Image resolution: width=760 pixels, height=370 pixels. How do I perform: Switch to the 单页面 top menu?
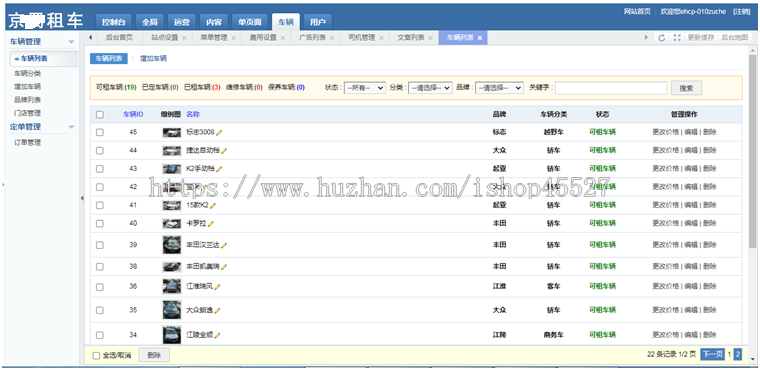(x=250, y=22)
